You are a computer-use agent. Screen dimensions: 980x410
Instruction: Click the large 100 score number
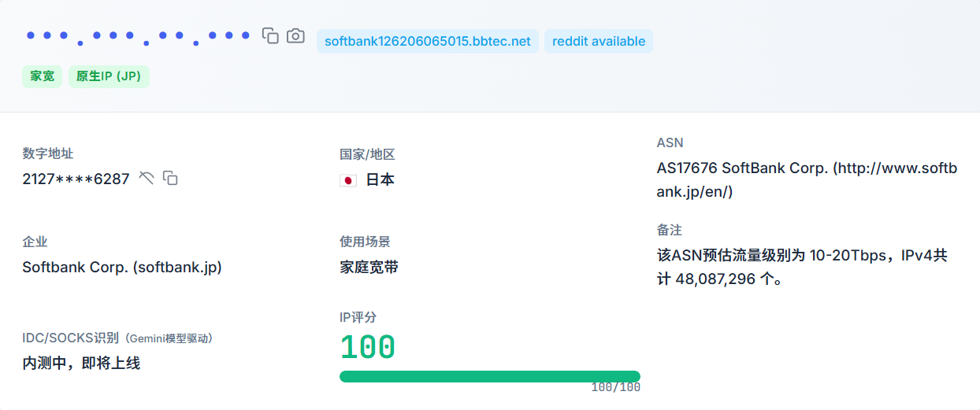[367, 347]
